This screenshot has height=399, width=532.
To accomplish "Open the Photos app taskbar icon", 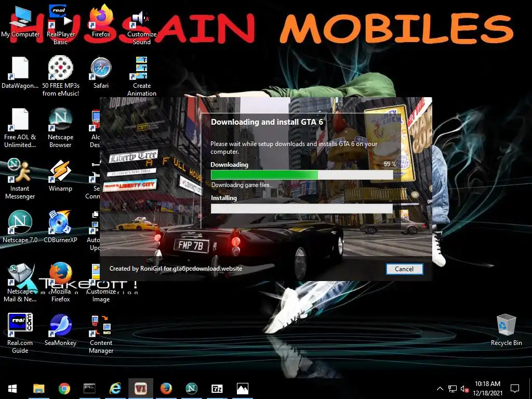I will pos(242,389).
